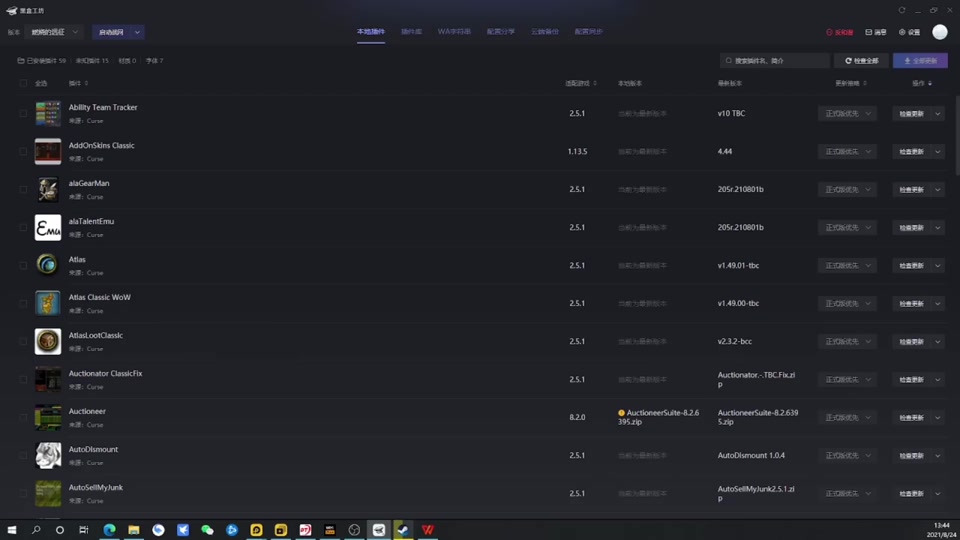Tick the checkbox for the Atlas row

(x=23, y=265)
